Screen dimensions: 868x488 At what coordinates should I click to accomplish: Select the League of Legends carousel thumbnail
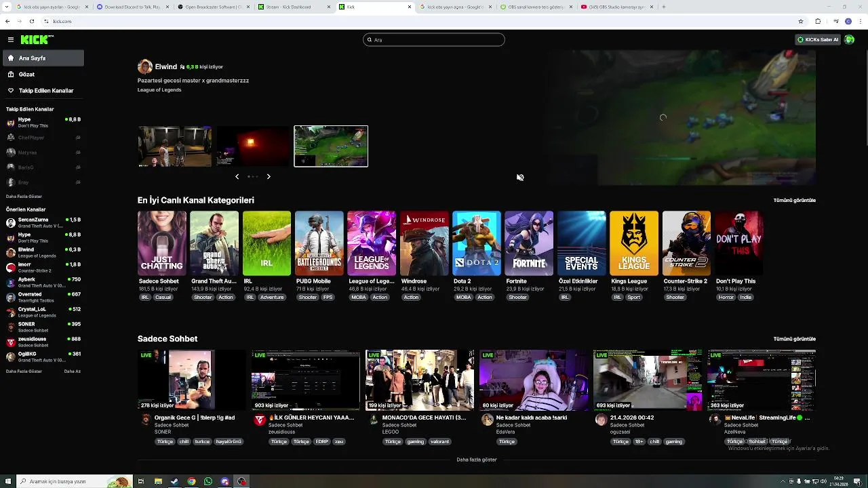(331, 146)
